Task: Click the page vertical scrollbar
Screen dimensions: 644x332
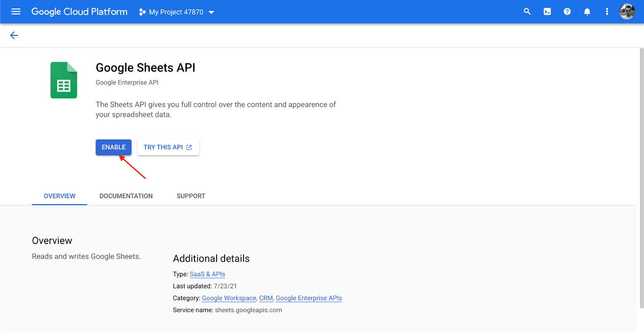Action: [642, 178]
